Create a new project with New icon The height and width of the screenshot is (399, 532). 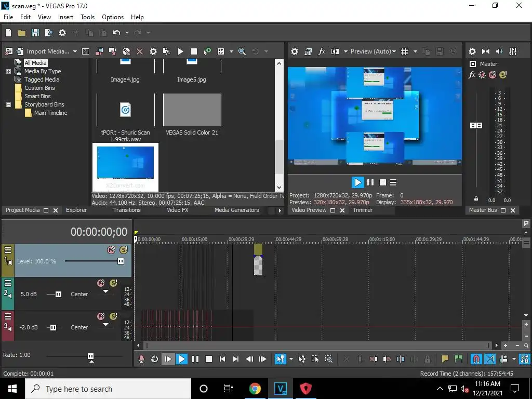8,33
